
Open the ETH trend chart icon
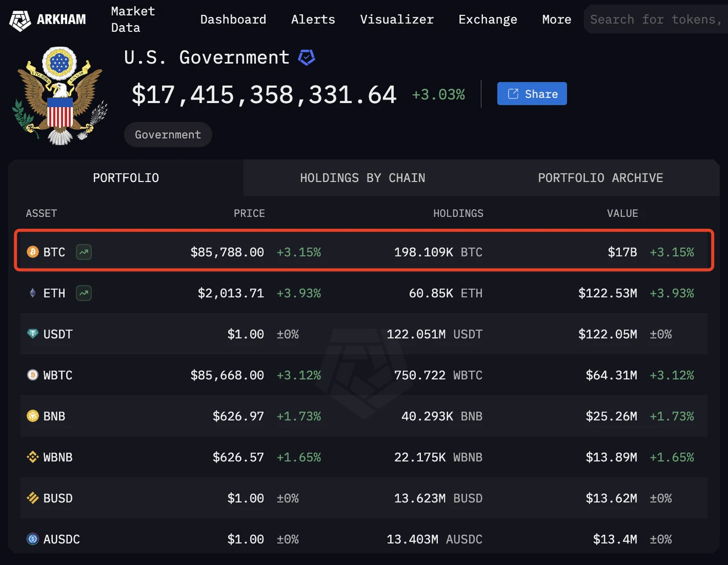[84, 293]
